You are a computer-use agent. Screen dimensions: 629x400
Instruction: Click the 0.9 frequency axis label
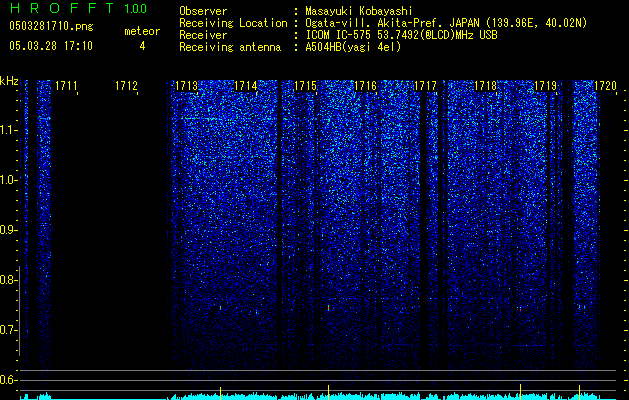[8, 230]
